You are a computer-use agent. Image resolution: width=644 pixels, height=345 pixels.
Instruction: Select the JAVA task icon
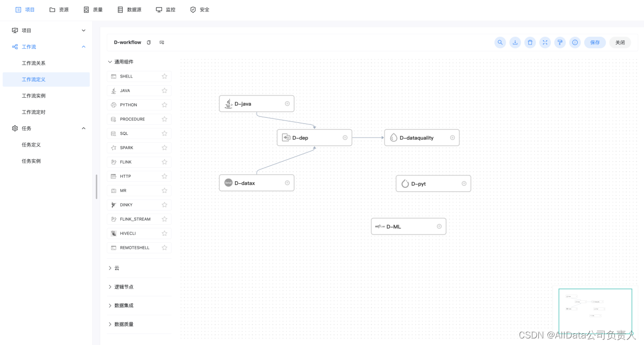point(114,91)
